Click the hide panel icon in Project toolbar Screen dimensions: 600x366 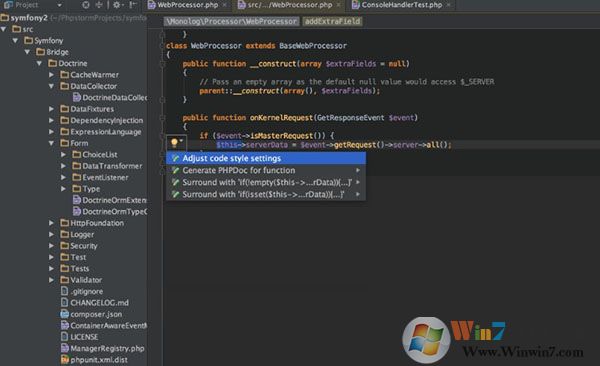tap(133, 5)
